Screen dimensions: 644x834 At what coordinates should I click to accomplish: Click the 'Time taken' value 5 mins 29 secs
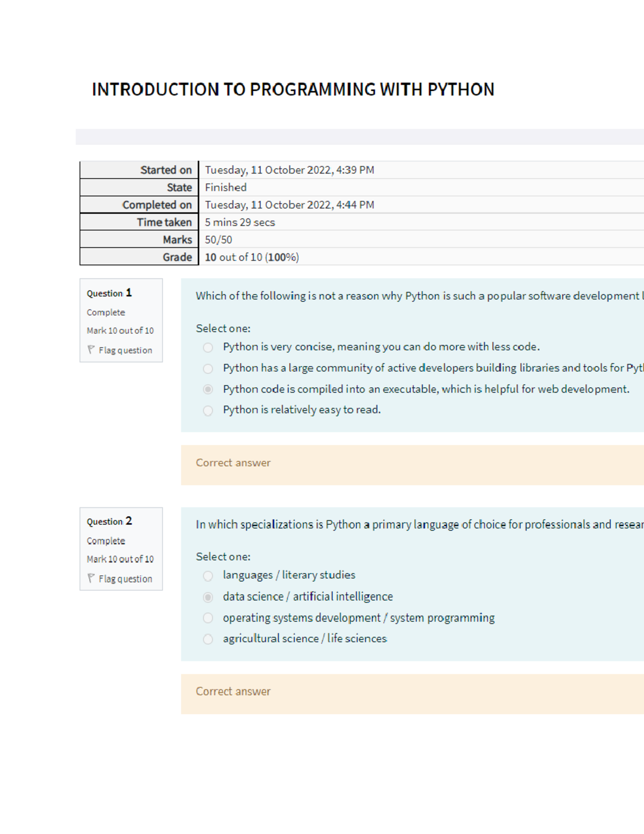[x=240, y=222]
